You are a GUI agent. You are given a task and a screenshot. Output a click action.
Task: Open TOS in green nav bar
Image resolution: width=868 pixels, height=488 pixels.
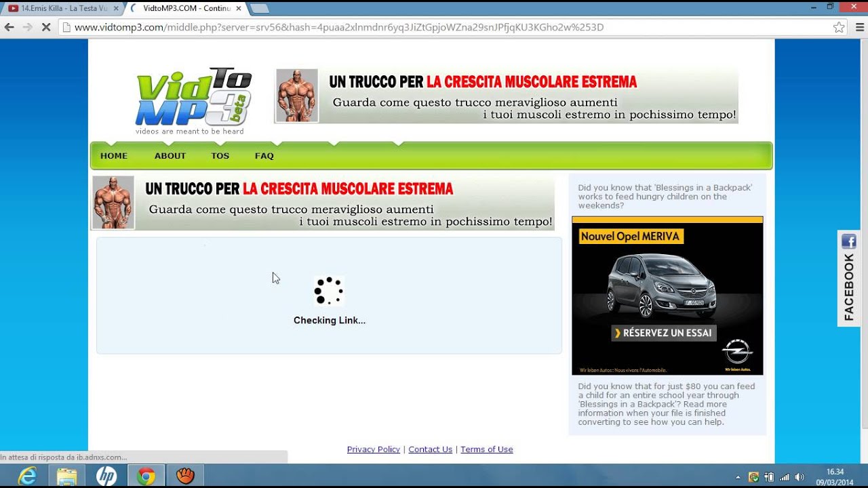[220, 156]
